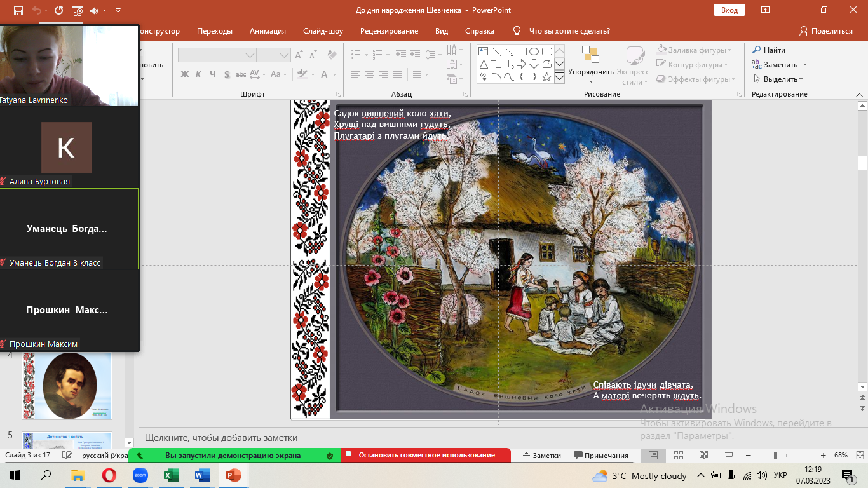The height and width of the screenshot is (488, 868).
Task: Open the Вид tab
Action: [x=442, y=31]
